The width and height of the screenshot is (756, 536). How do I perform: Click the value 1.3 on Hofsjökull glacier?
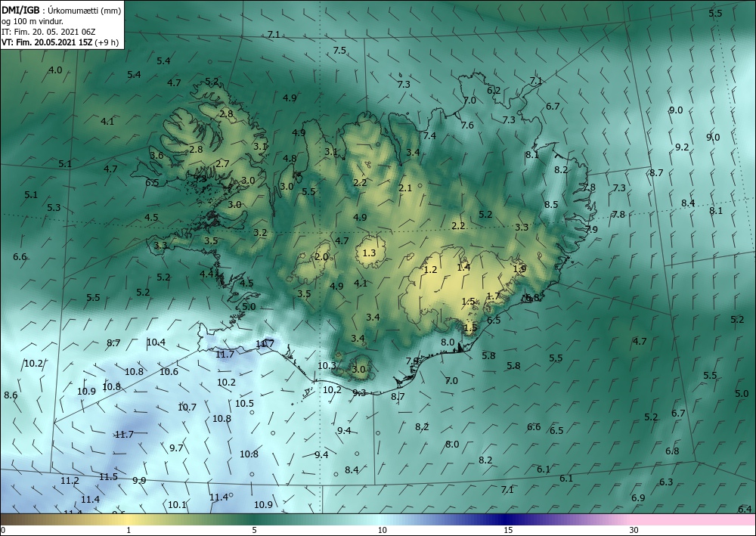point(369,253)
